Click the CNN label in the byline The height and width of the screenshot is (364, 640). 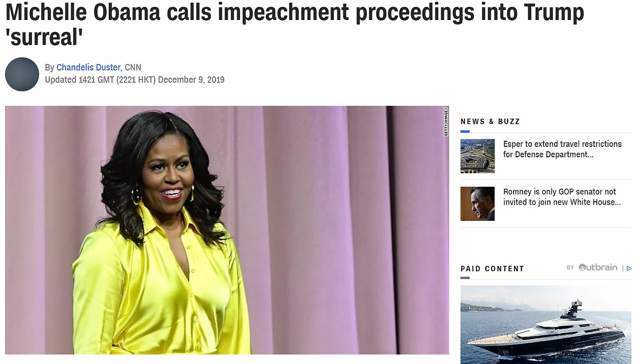pos(133,67)
